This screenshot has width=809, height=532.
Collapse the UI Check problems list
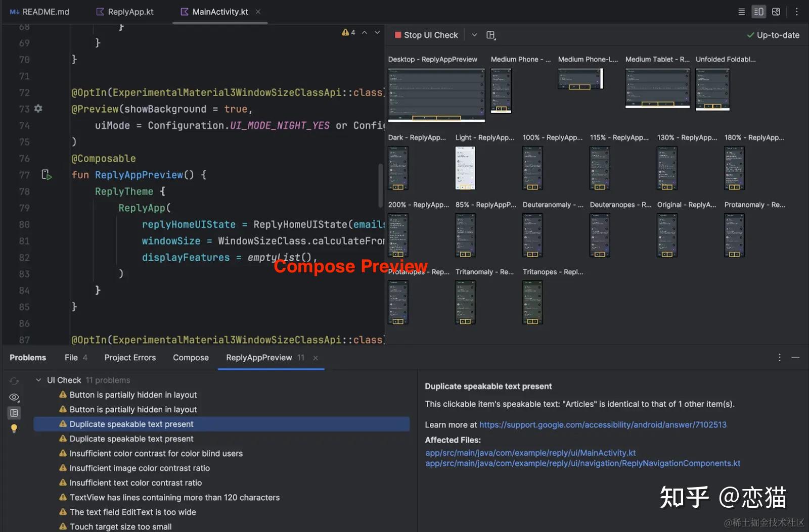click(38, 380)
